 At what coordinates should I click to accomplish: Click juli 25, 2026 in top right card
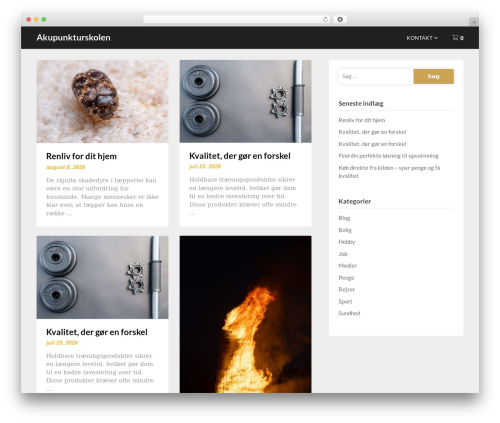click(205, 166)
